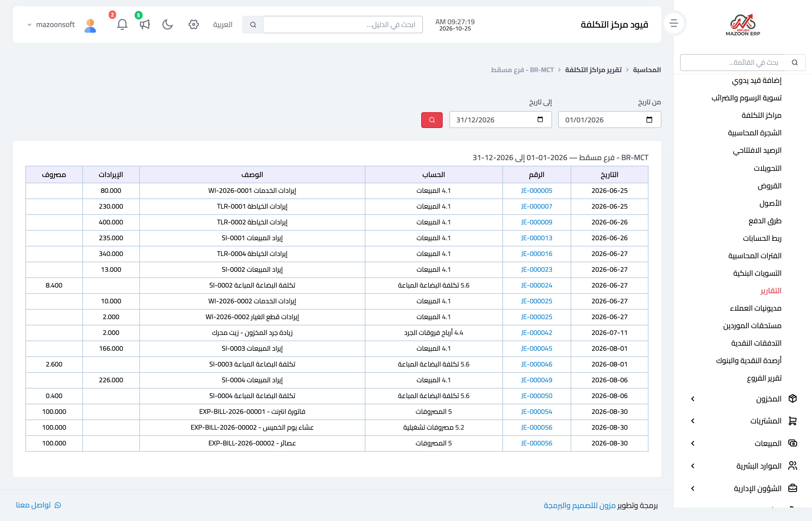Click the sidebar menu search icon
This screenshot has width=812, height=521.
795,63
